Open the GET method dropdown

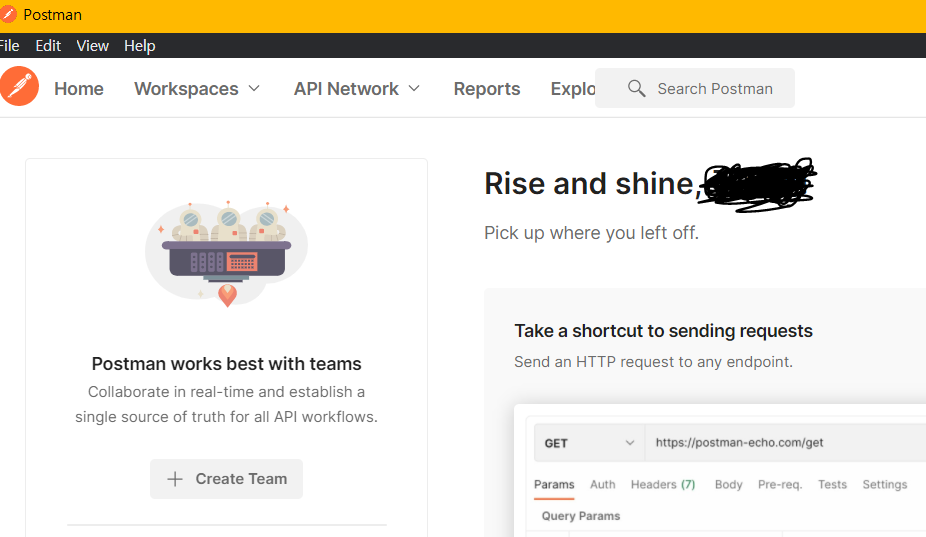coord(589,442)
